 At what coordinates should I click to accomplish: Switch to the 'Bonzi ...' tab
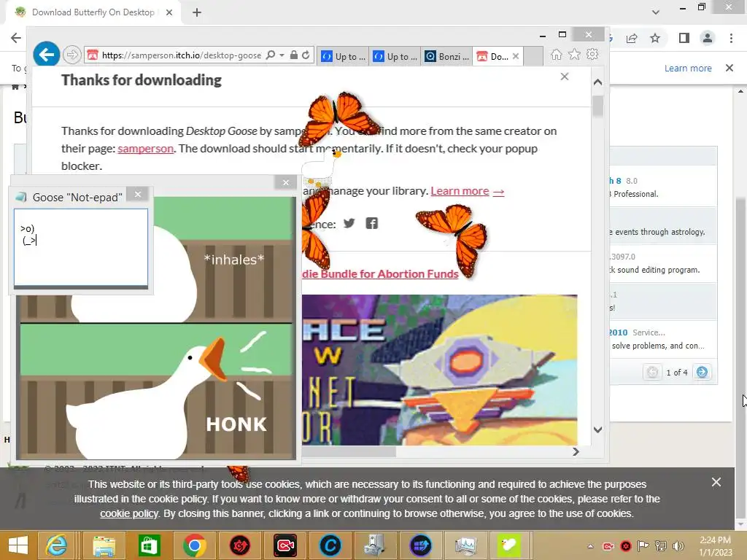[447, 56]
